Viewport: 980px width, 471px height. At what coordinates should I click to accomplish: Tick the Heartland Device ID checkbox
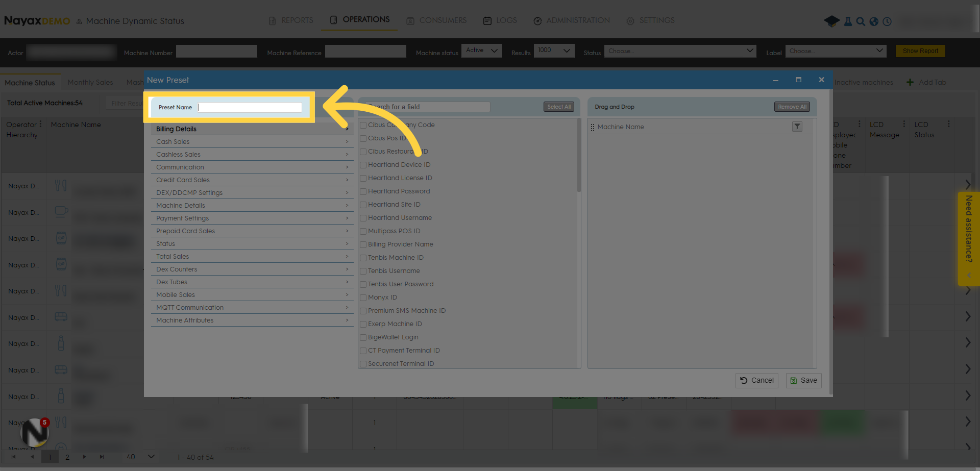363,165
